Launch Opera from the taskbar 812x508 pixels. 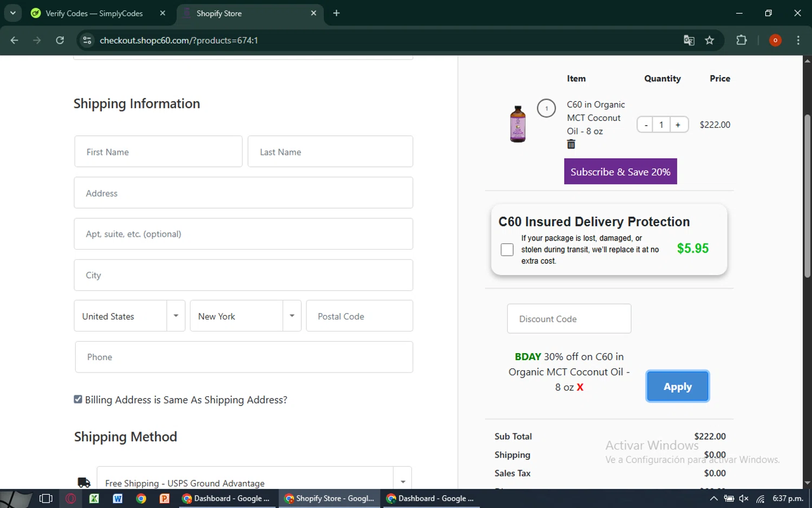(70, 498)
